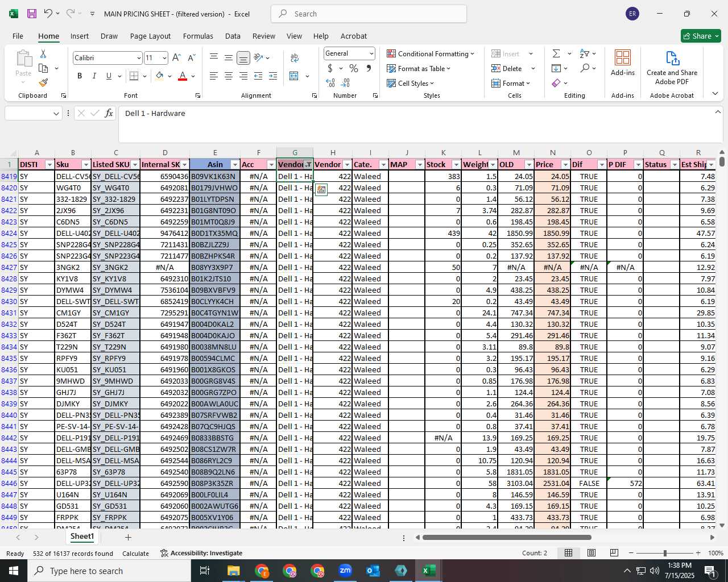Apply Accounting dollar number format
Screen dimensions: 728x582
click(x=330, y=68)
